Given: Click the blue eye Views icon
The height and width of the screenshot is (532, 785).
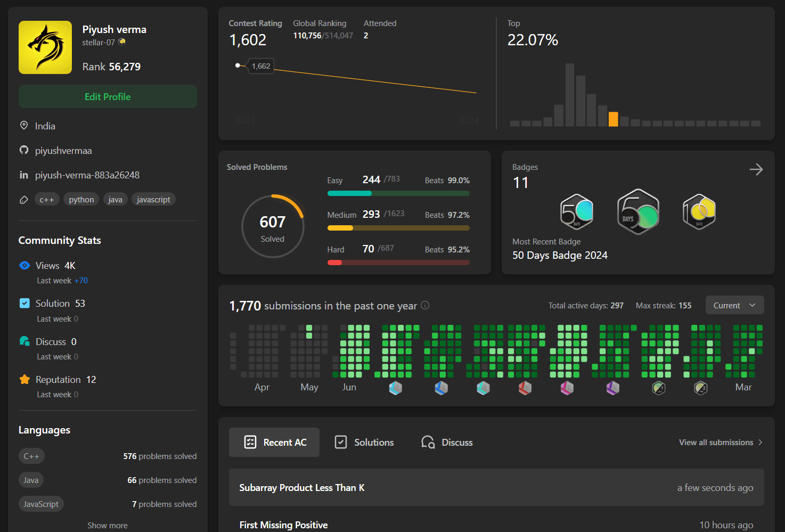Looking at the screenshot, I should (x=24, y=265).
